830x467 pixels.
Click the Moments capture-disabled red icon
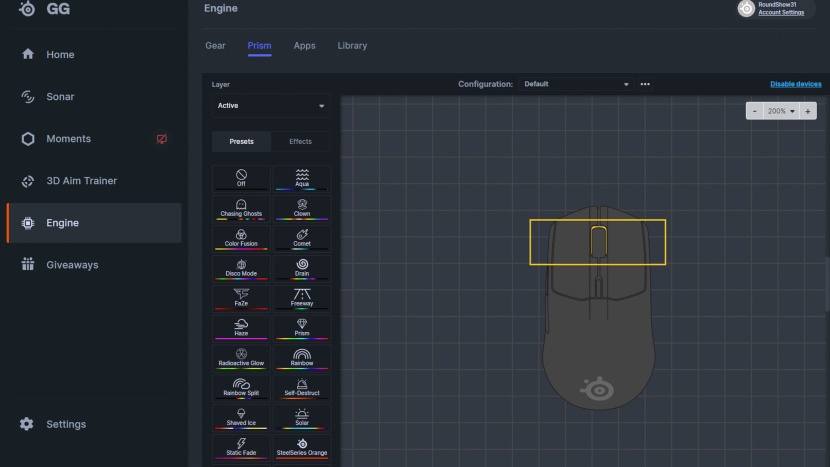(x=161, y=139)
